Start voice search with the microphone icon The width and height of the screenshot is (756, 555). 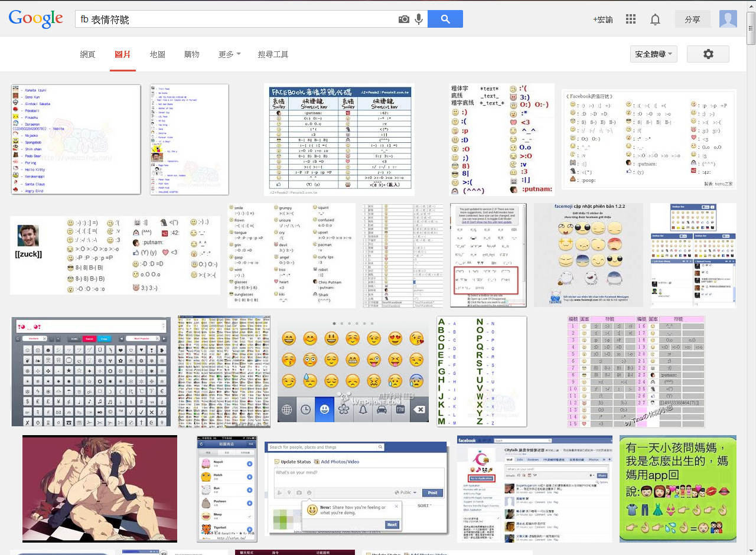419,19
